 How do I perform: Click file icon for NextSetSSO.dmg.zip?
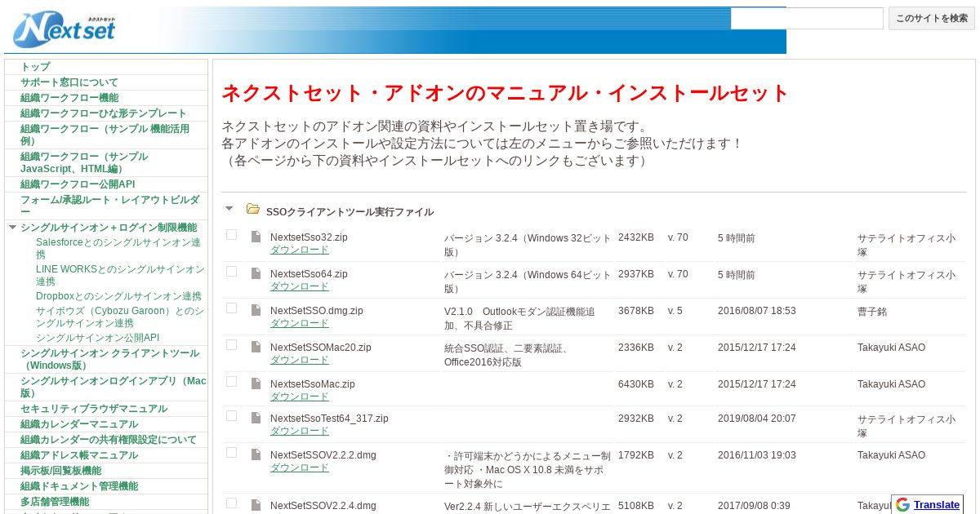pyautogui.click(x=256, y=310)
